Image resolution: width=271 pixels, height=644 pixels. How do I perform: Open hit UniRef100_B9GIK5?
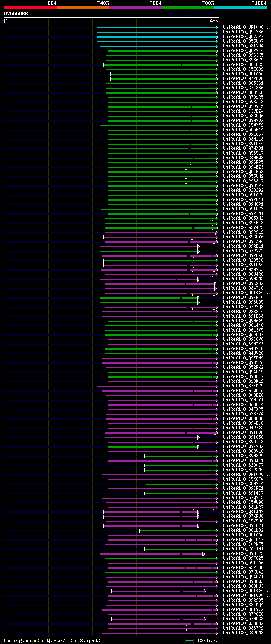coord(243,55)
